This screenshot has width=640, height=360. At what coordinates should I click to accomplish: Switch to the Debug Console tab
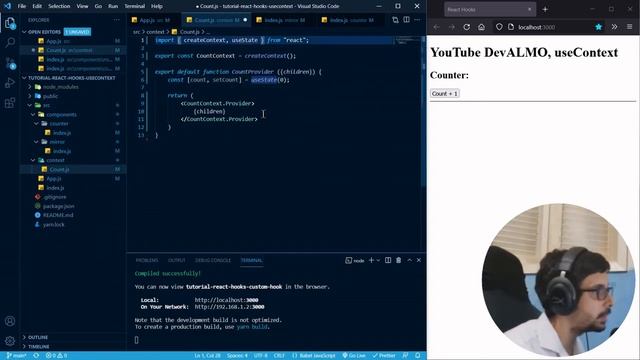coord(213,260)
